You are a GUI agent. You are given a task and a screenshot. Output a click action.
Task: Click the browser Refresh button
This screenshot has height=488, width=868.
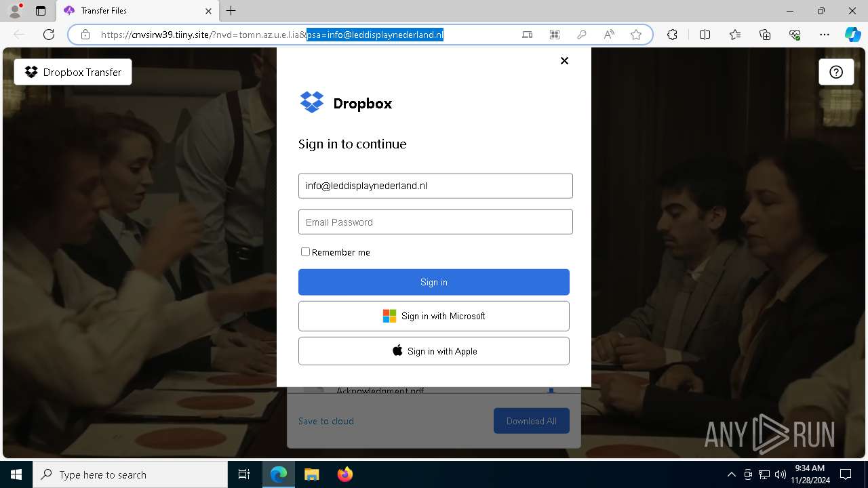[49, 35]
